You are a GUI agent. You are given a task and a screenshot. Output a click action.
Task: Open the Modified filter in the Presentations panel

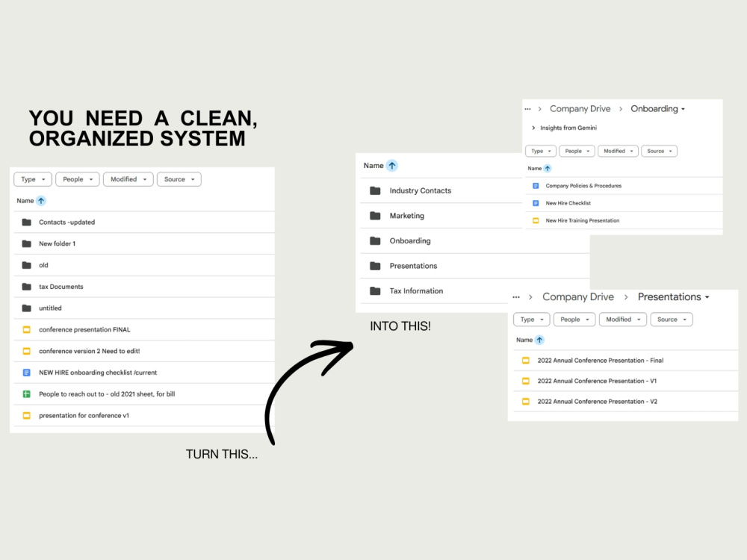point(623,320)
